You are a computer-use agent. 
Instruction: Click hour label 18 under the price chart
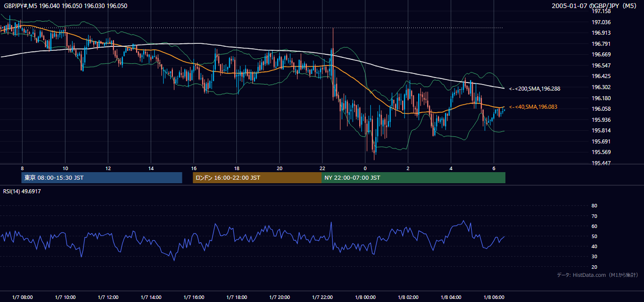[x=237, y=168]
